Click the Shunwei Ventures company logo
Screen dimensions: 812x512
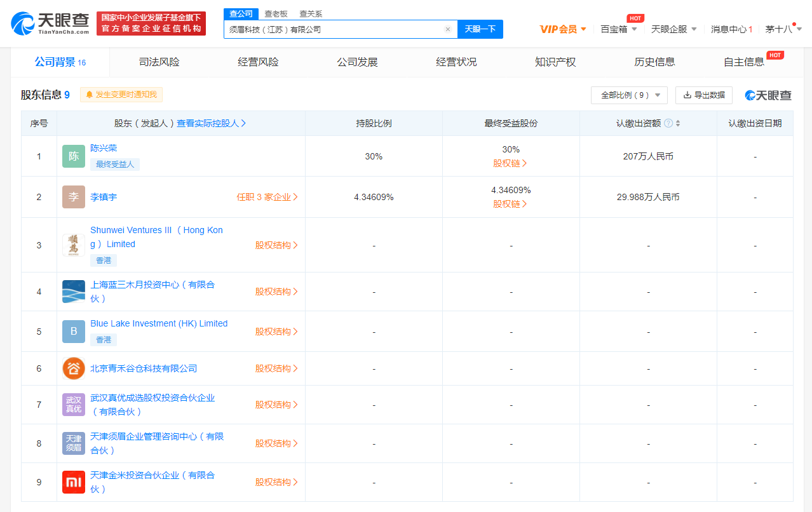click(73, 245)
